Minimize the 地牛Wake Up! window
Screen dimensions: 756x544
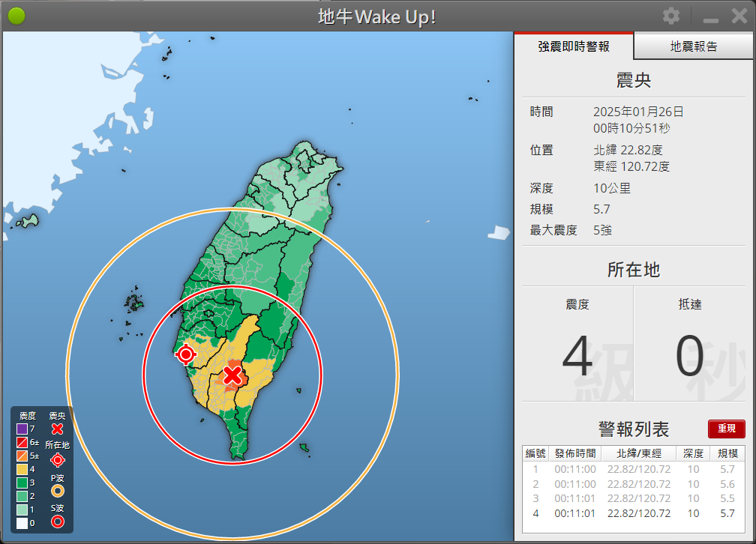click(711, 19)
